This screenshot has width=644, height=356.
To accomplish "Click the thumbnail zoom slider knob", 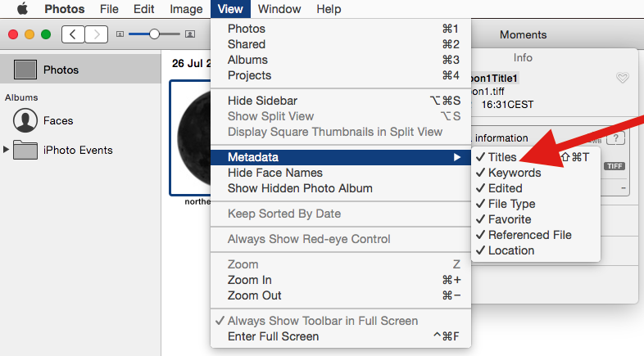I will coord(153,34).
